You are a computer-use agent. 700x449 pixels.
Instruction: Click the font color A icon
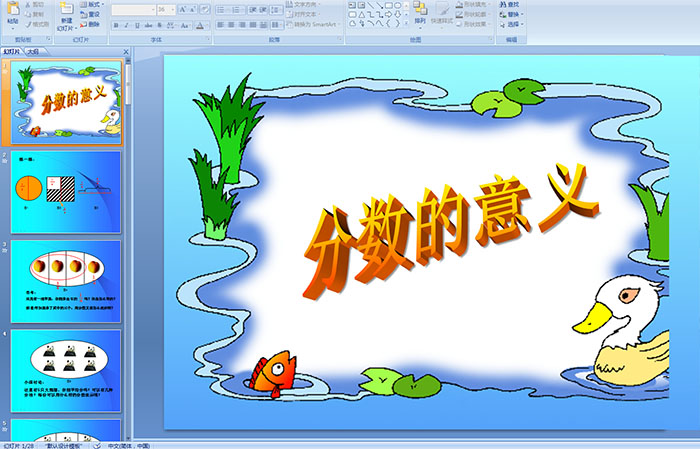200,25
